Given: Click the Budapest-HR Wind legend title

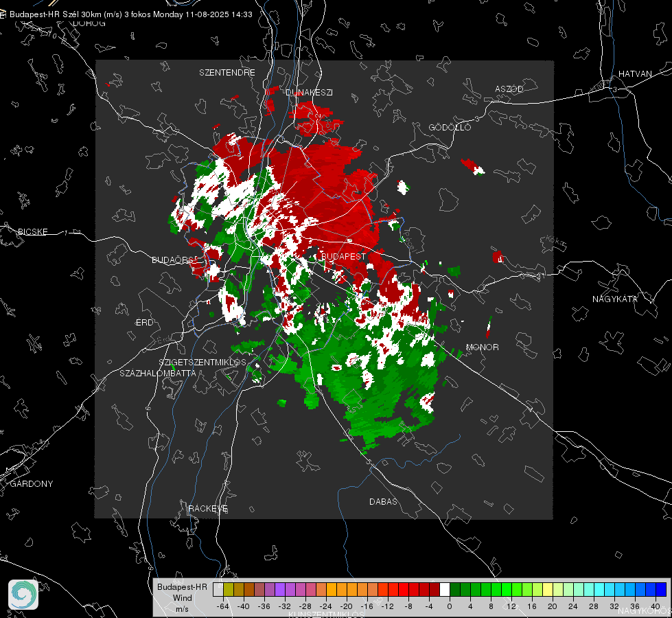Looking at the screenshot, I should pyautogui.click(x=182, y=593).
